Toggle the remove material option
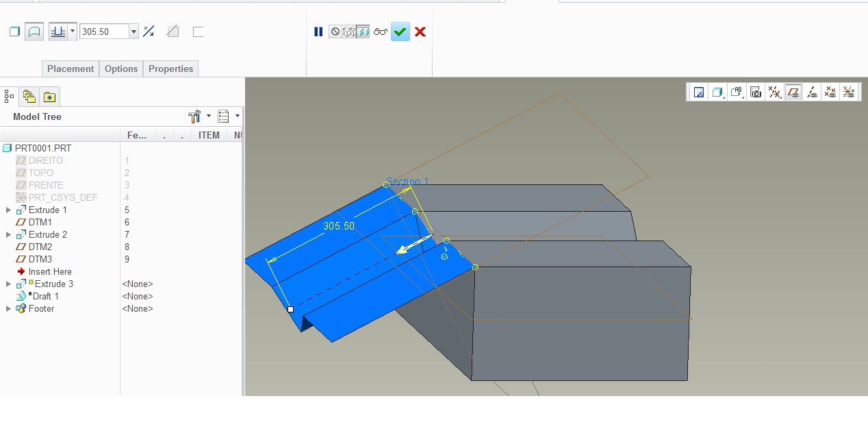 tap(173, 32)
